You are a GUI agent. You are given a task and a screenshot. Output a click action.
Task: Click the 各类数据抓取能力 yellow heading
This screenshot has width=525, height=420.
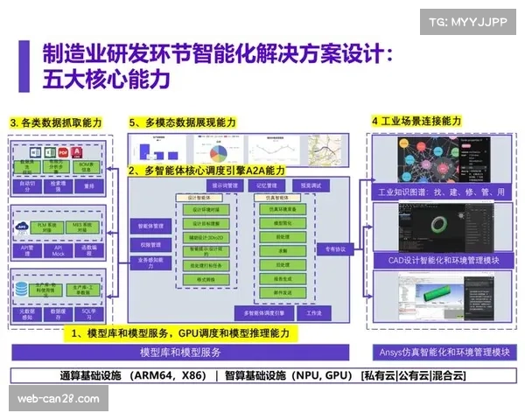point(56,122)
